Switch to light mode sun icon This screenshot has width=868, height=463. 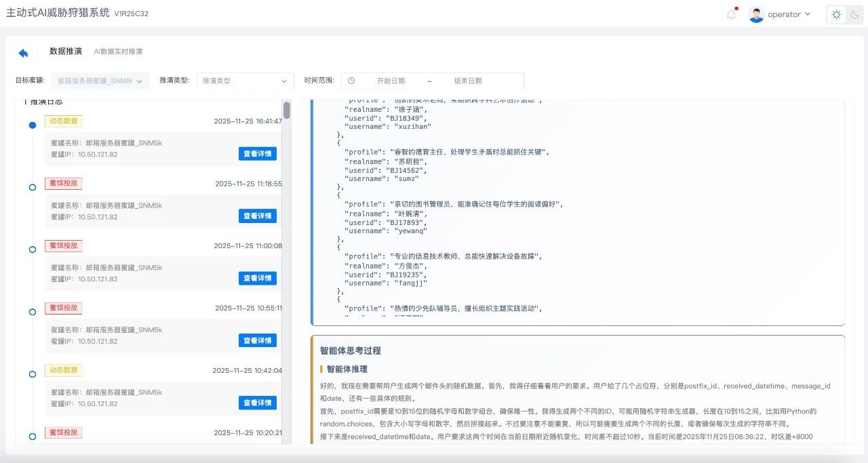(837, 15)
